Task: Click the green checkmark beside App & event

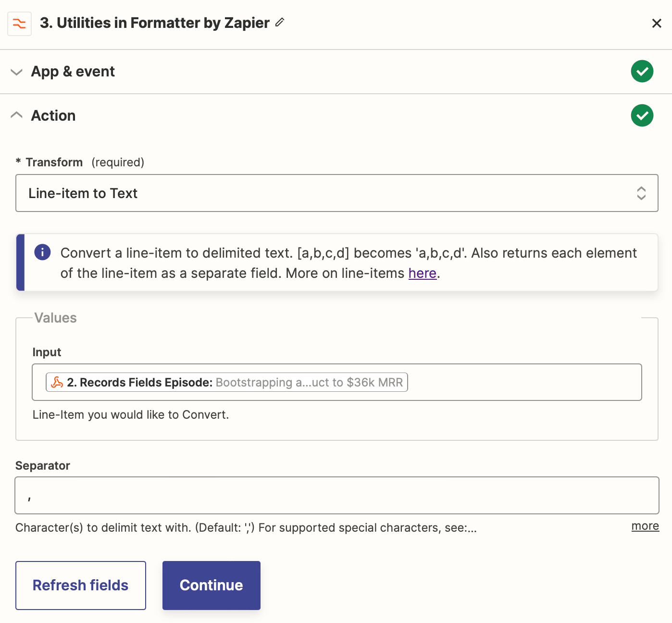Action: tap(642, 71)
